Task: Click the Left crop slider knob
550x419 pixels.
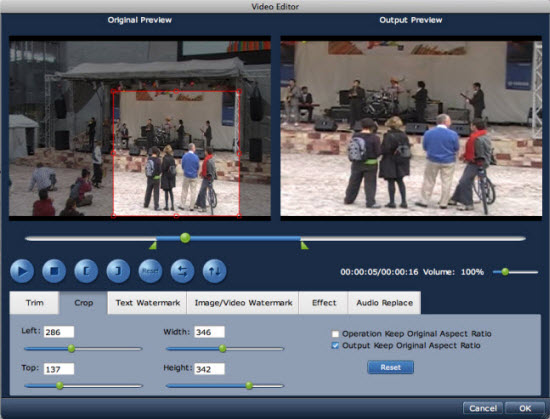Action: (x=72, y=349)
